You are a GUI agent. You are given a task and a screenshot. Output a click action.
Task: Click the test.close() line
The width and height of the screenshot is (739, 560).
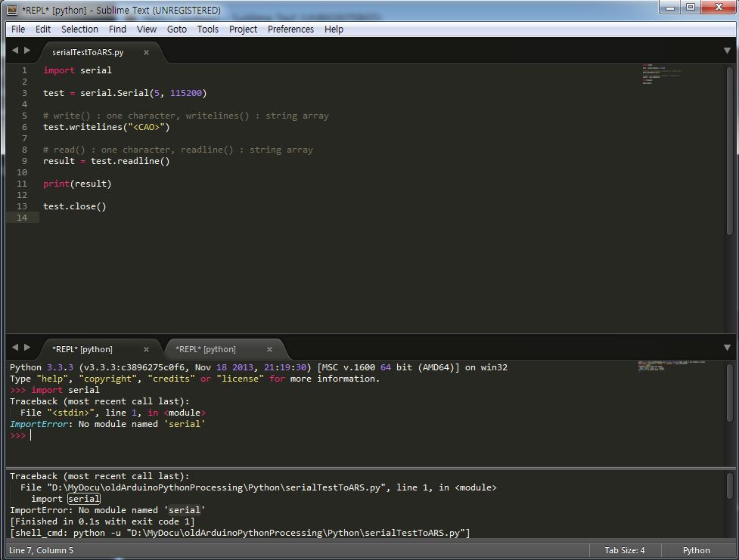pyautogui.click(x=74, y=206)
